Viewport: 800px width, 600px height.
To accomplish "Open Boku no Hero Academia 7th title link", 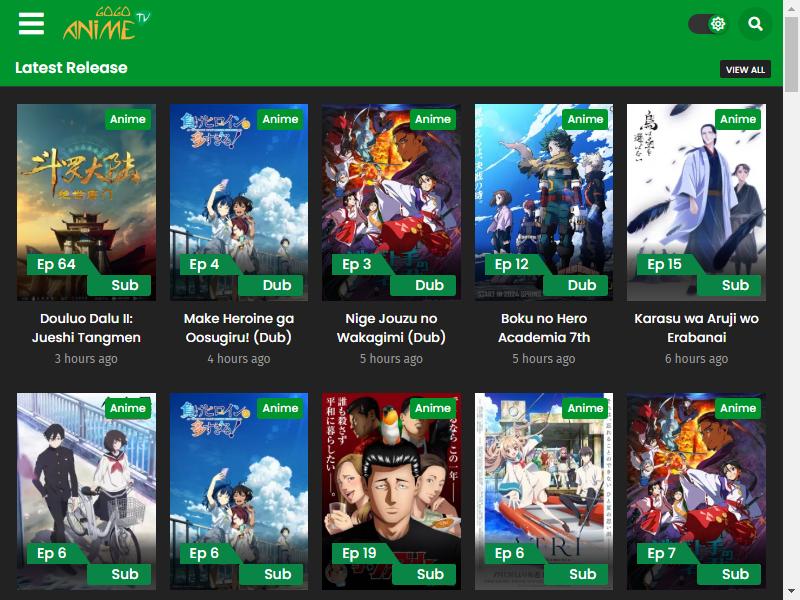I will click(544, 328).
